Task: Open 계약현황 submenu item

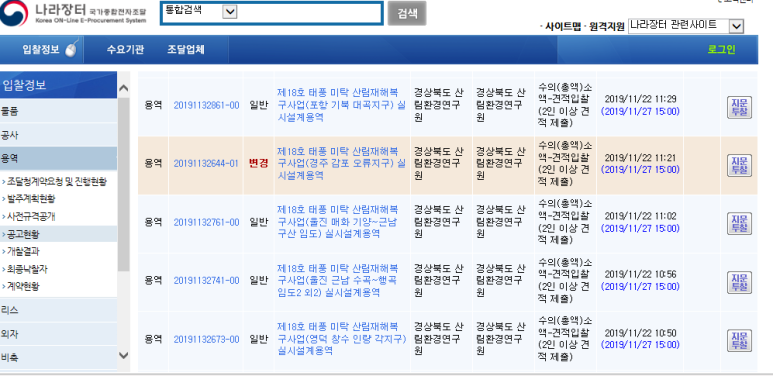Action: pyautogui.click(x=23, y=286)
